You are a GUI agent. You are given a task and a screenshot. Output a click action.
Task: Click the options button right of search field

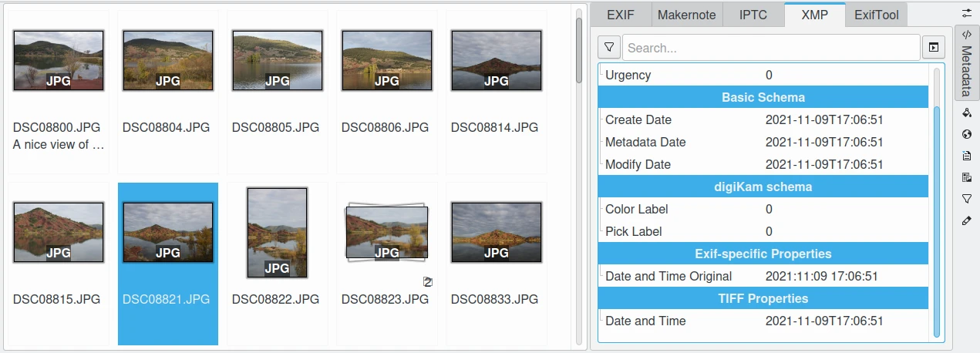933,48
